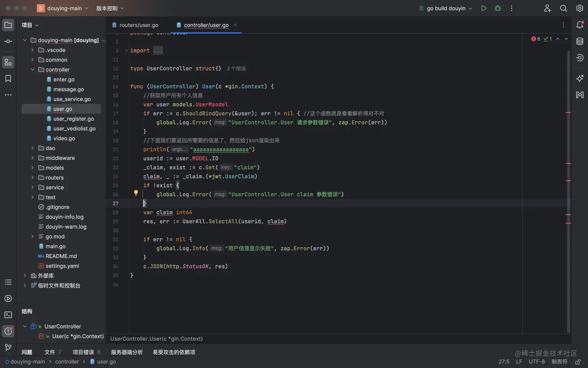Expand the dao folder

pos(33,148)
